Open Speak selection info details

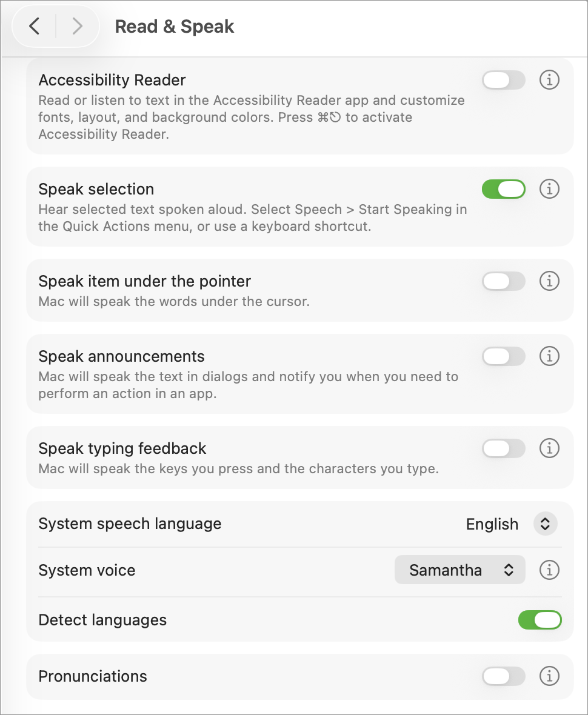(x=549, y=189)
